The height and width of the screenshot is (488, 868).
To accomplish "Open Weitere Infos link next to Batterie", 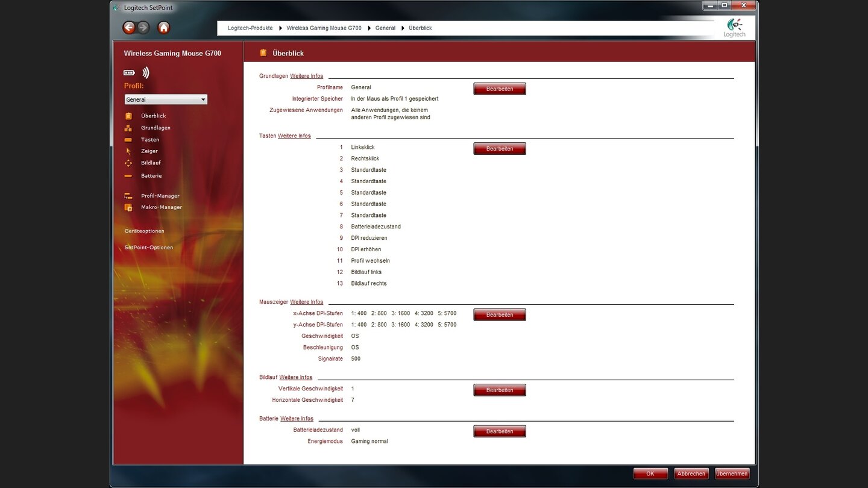I will pyautogui.click(x=297, y=419).
